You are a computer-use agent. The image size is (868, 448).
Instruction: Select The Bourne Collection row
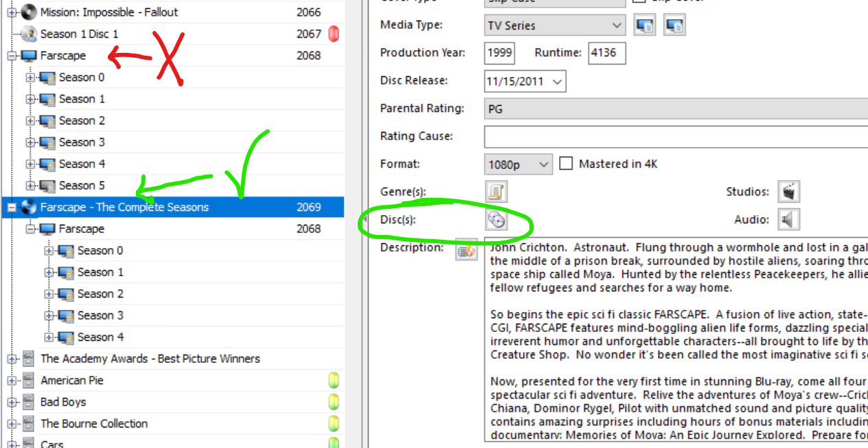coord(172,423)
